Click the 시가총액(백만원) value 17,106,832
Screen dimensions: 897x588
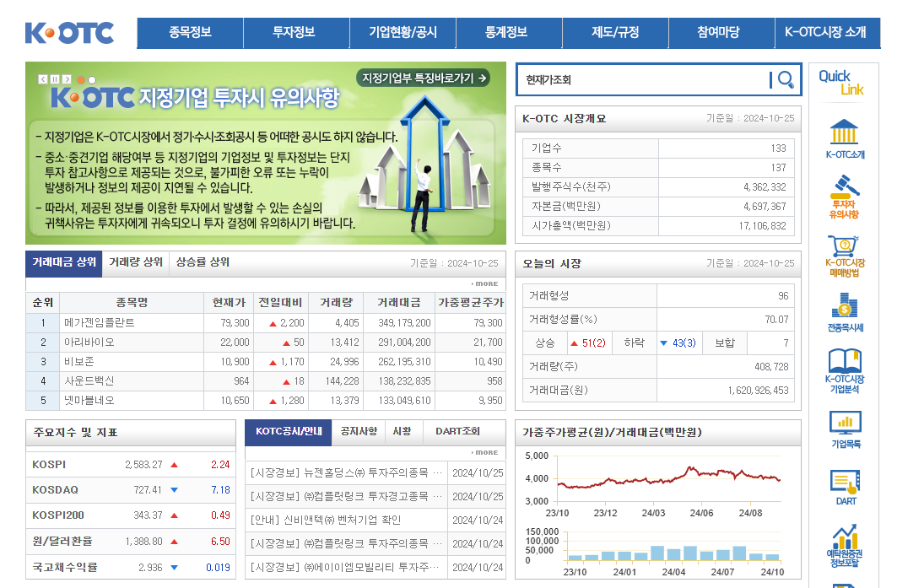coord(762,226)
